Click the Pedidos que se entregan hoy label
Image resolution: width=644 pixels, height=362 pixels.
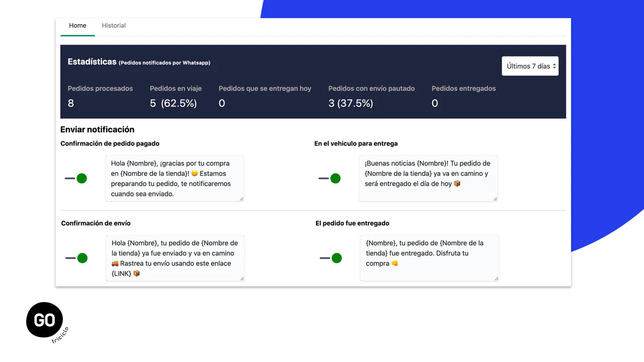265,88
